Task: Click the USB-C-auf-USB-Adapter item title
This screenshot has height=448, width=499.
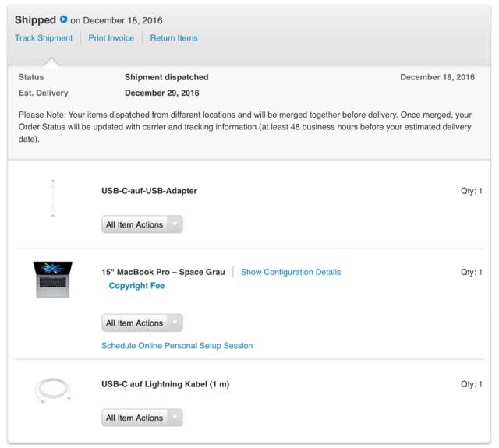Action: [149, 191]
